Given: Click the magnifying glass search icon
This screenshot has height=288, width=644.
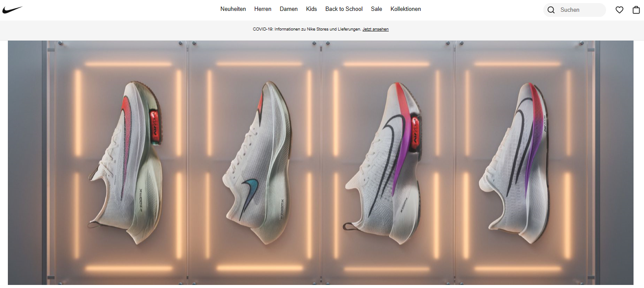Looking at the screenshot, I should coord(551,10).
